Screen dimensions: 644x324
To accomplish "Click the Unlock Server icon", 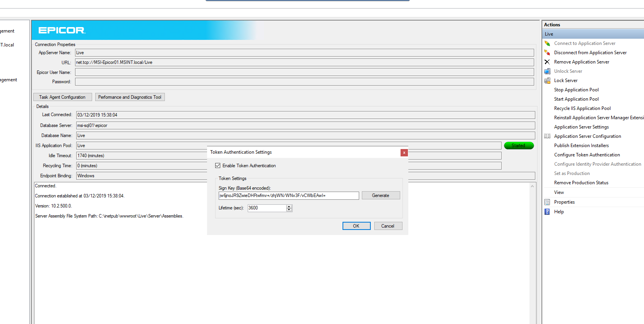I will coord(547,71).
